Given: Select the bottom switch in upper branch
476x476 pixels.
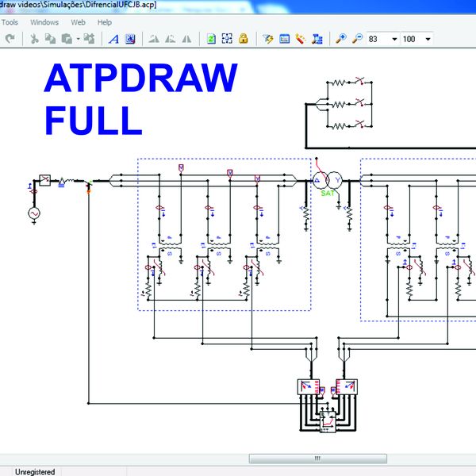Looking at the screenshot, I should 359,125.
